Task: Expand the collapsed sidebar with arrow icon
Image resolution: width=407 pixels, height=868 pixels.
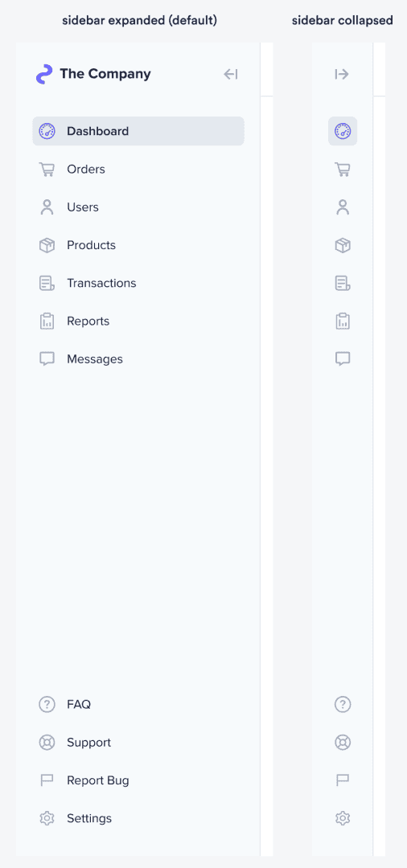Action: tap(342, 74)
